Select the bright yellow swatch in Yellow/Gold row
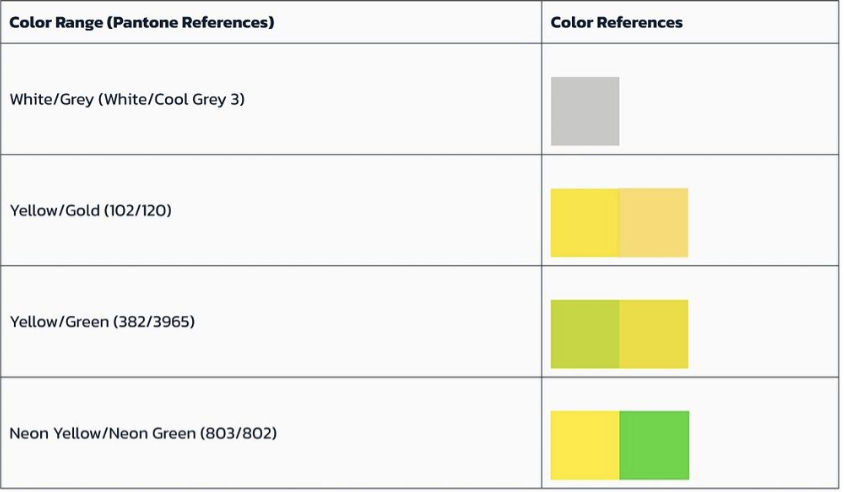 (x=585, y=222)
